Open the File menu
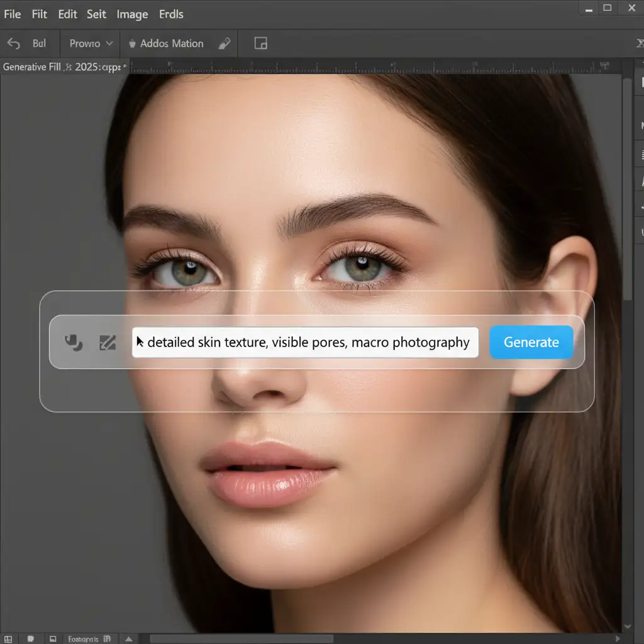This screenshot has width=644, height=644. point(12,14)
